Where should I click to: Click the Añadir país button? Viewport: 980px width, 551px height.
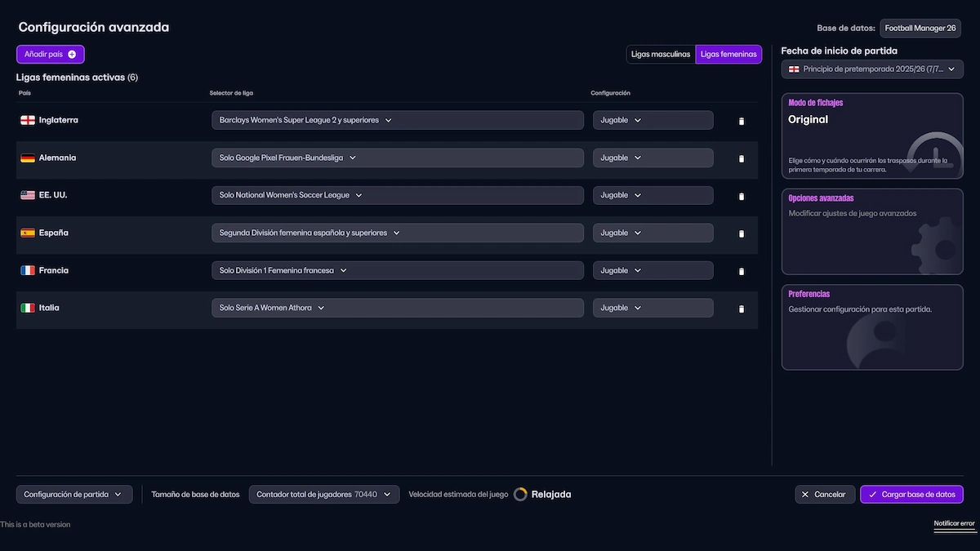pyautogui.click(x=51, y=54)
